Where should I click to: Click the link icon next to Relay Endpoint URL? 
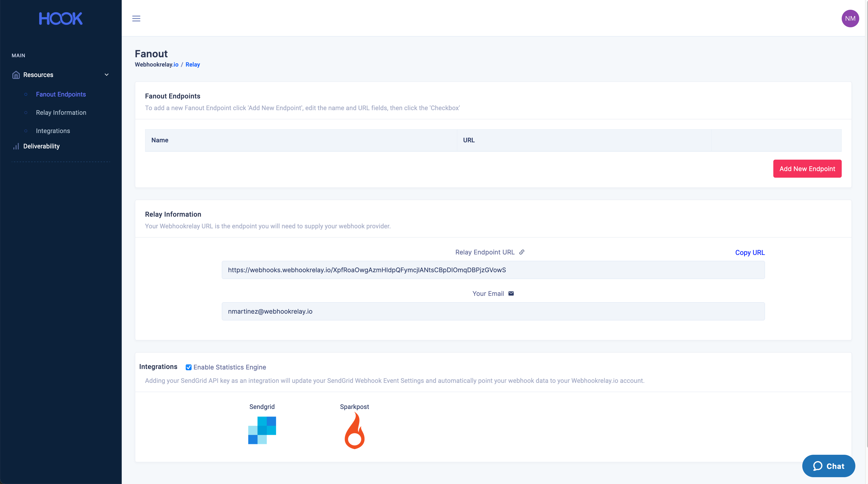click(522, 252)
